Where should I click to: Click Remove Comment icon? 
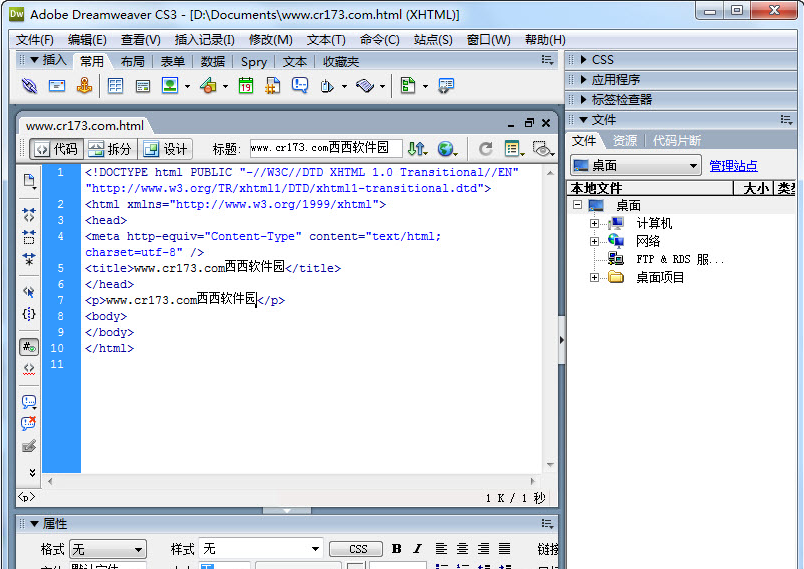coord(29,423)
